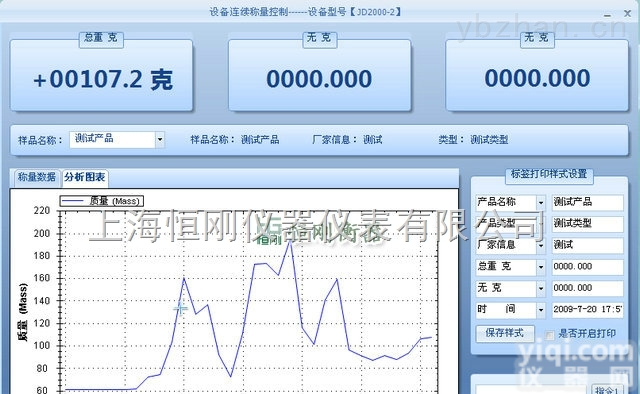Click the 厂家信息: 测试 info text

point(347,140)
